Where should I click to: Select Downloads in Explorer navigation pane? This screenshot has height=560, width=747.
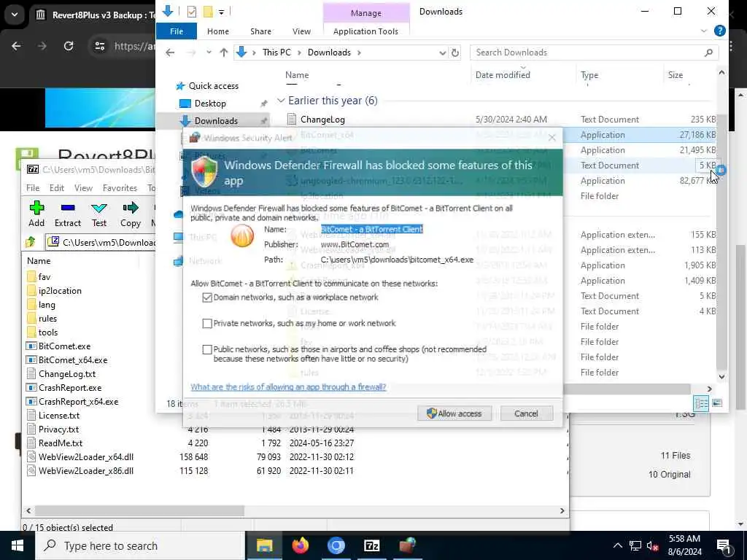pos(216,121)
